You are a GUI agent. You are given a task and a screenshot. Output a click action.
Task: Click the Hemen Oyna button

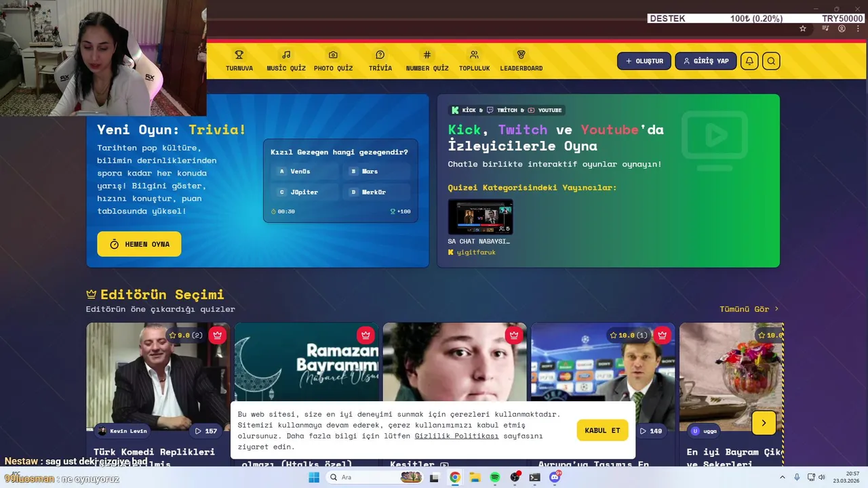coord(139,244)
